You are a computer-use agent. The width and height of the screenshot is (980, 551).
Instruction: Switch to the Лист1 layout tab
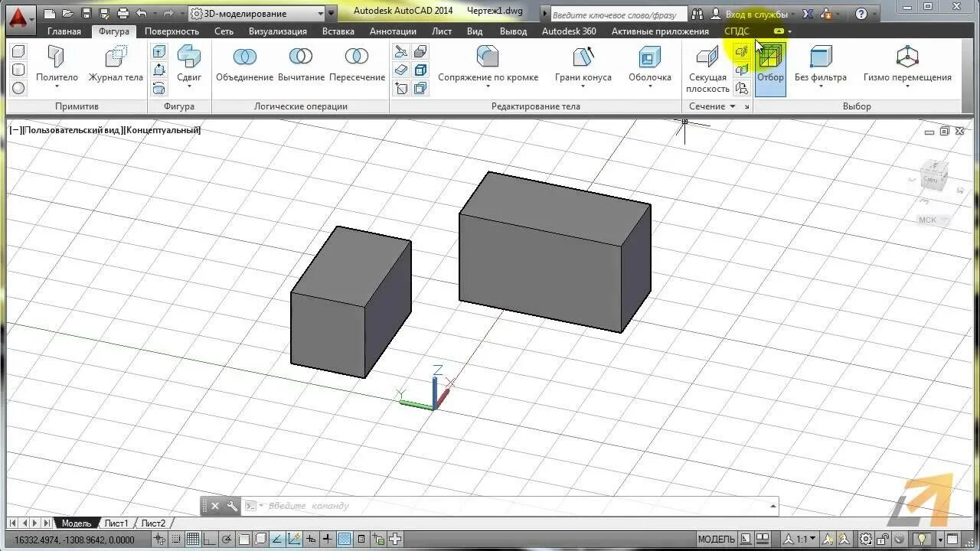[x=116, y=523]
